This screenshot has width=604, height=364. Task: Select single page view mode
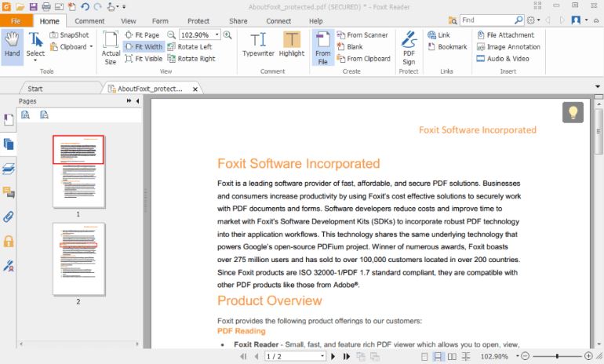click(x=424, y=356)
